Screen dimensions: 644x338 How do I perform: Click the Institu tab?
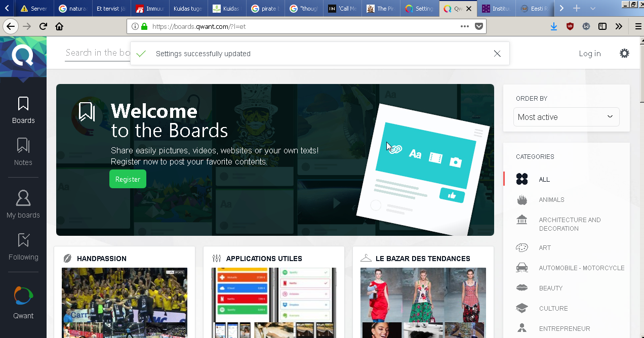(x=496, y=9)
